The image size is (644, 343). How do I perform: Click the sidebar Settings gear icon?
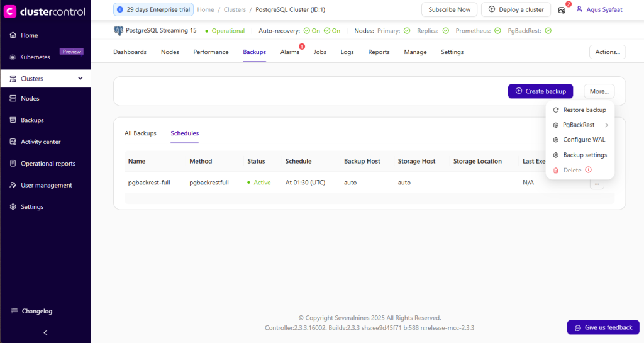click(x=13, y=207)
